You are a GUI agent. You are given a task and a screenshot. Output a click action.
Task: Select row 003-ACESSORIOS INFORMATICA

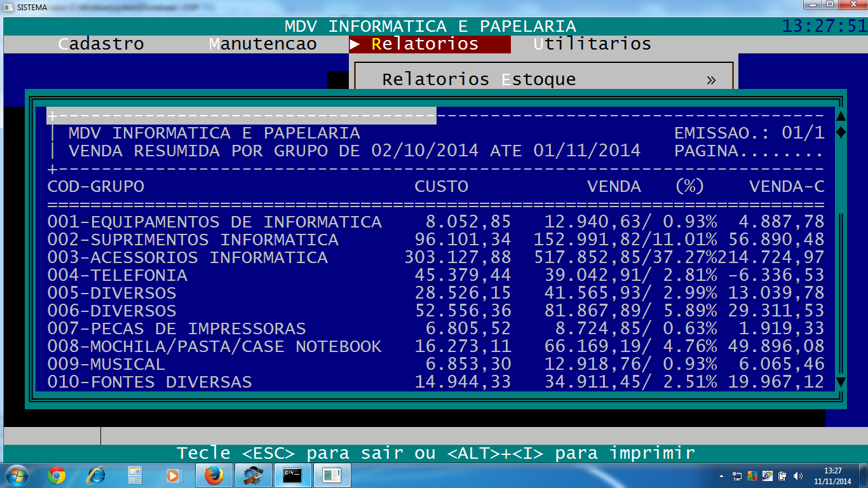(436, 258)
